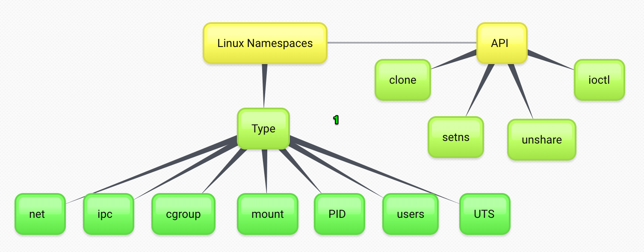Select the clone child node
Viewport: 644px width, 252px height.
(402, 80)
